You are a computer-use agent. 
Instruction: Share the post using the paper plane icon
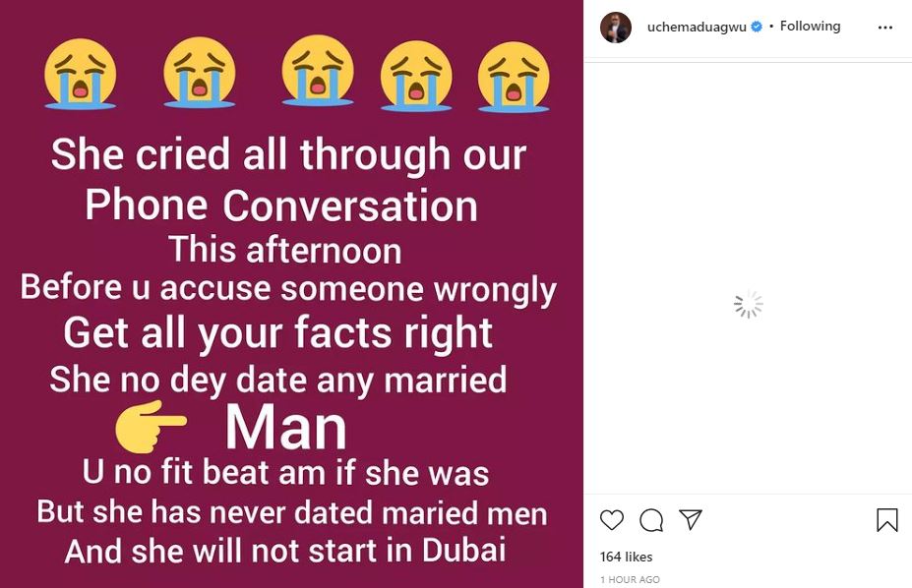691,519
